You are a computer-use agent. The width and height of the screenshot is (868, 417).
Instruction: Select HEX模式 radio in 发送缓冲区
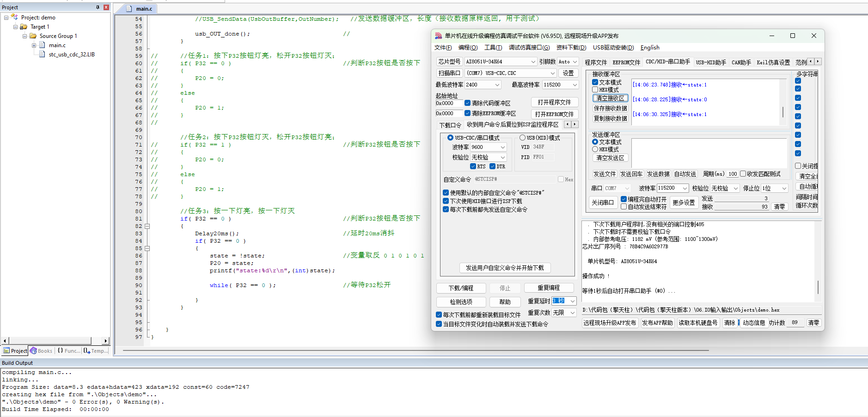coord(595,149)
